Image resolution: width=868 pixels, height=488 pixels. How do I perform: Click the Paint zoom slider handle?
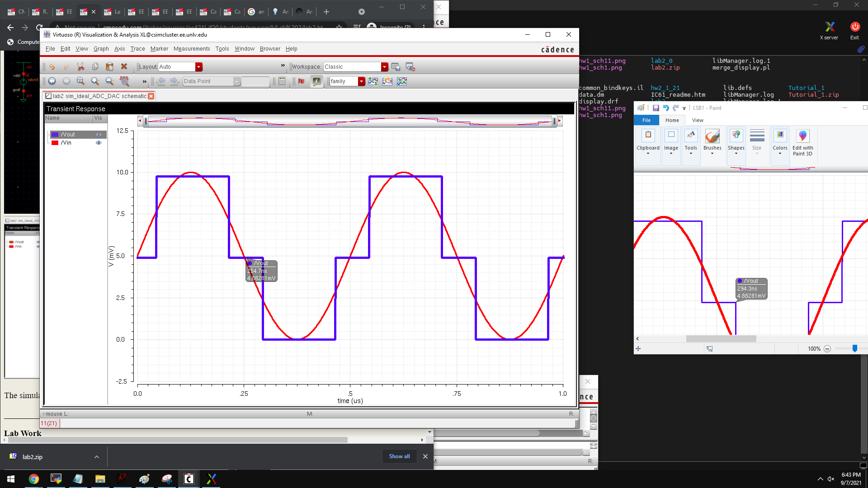pyautogui.click(x=854, y=348)
